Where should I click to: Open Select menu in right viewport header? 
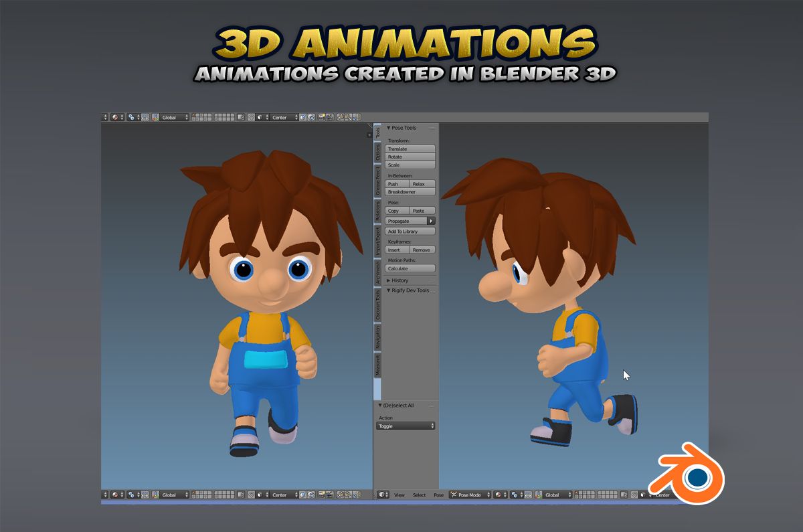tap(420, 495)
